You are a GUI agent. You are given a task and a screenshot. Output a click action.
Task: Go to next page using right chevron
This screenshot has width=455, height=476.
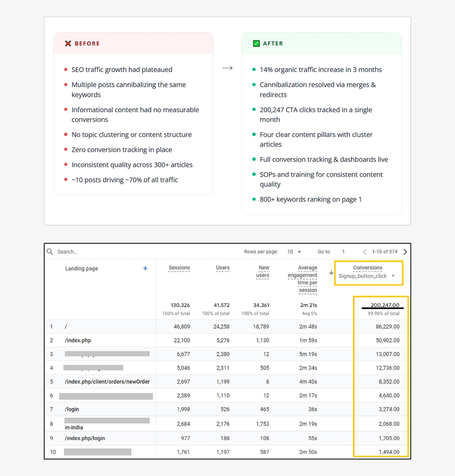click(x=405, y=252)
